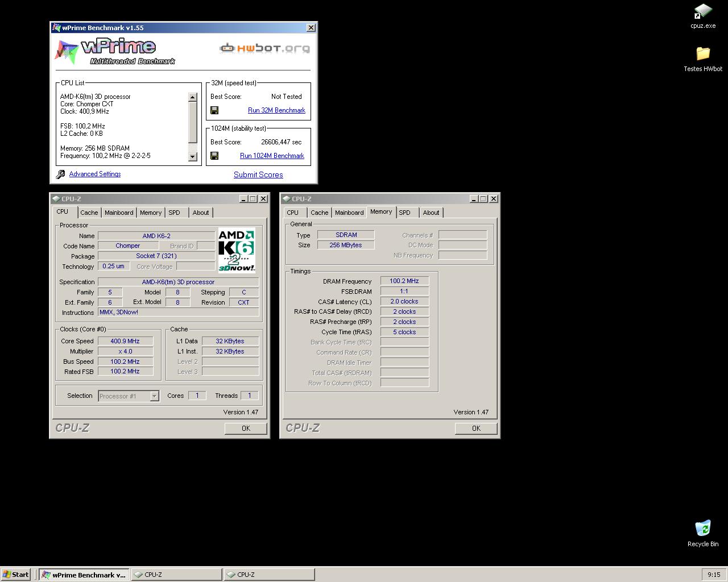728x582 pixels.
Task: Click the memory Size field 256 MBytes
Action: (x=346, y=245)
